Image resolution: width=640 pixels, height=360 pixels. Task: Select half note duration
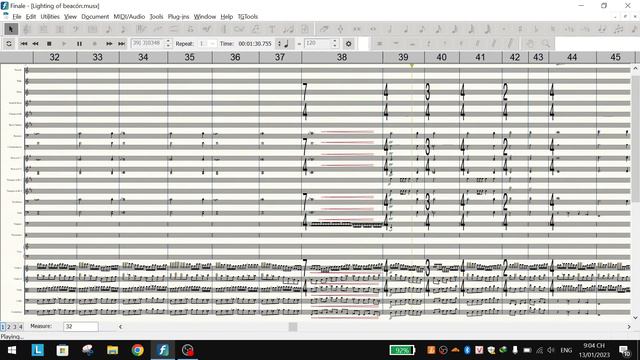[x=389, y=29]
